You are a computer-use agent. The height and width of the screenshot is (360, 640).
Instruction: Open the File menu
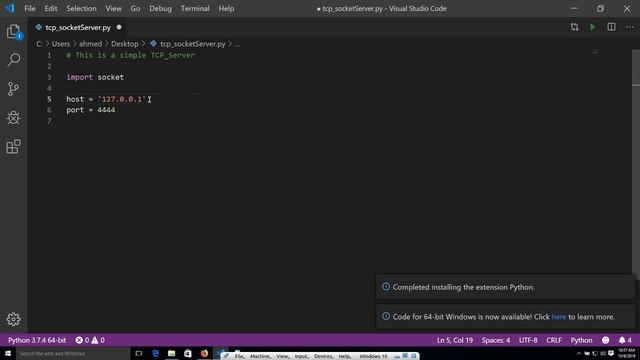(x=30, y=9)
